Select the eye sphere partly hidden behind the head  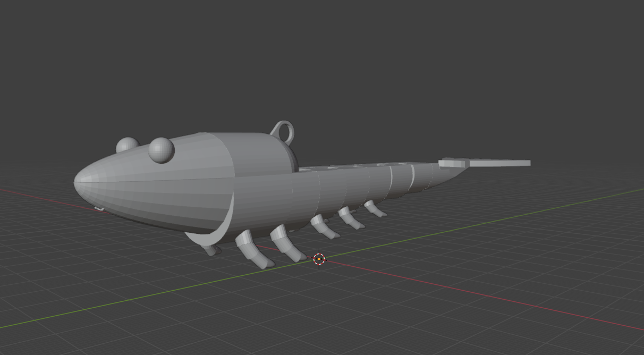(x=128, y=145)
